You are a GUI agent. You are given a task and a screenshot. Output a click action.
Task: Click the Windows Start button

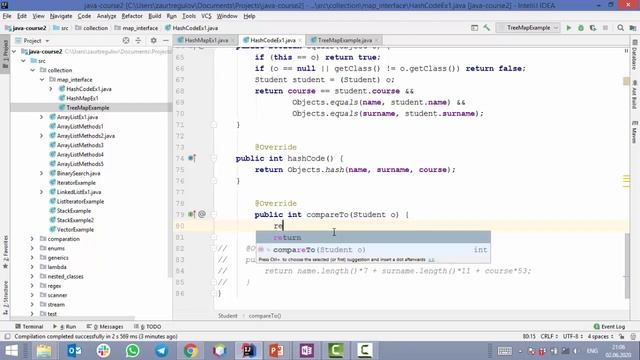coord(11,351)
